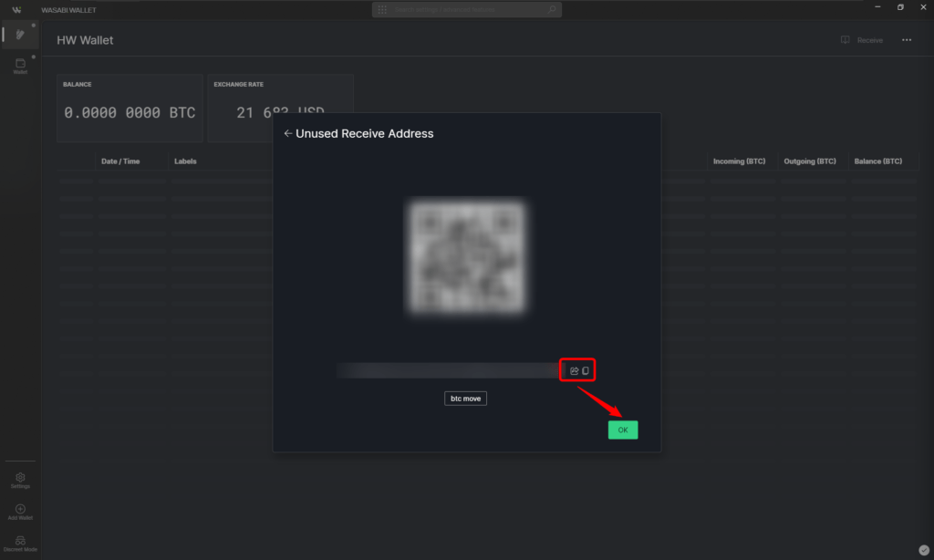Click the 'btc move' label tag
Image resolution: width=934 pixels, height=560 pixels.
coord(466,399)
